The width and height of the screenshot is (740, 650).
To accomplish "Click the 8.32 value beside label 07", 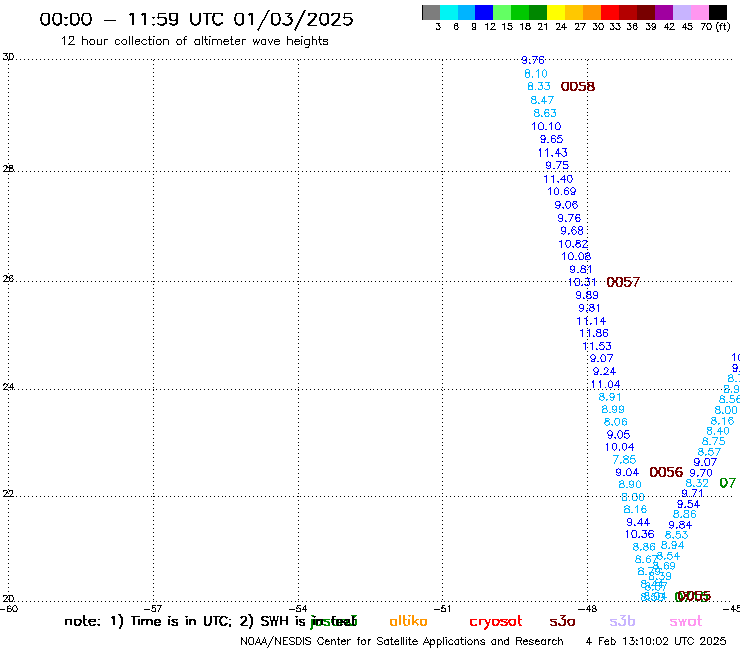I will pos(697,483).
